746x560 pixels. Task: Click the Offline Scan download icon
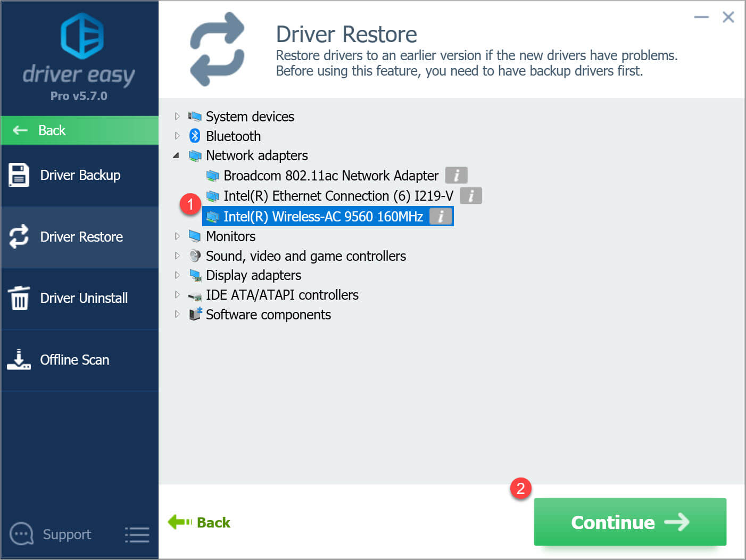click(19, 360)
